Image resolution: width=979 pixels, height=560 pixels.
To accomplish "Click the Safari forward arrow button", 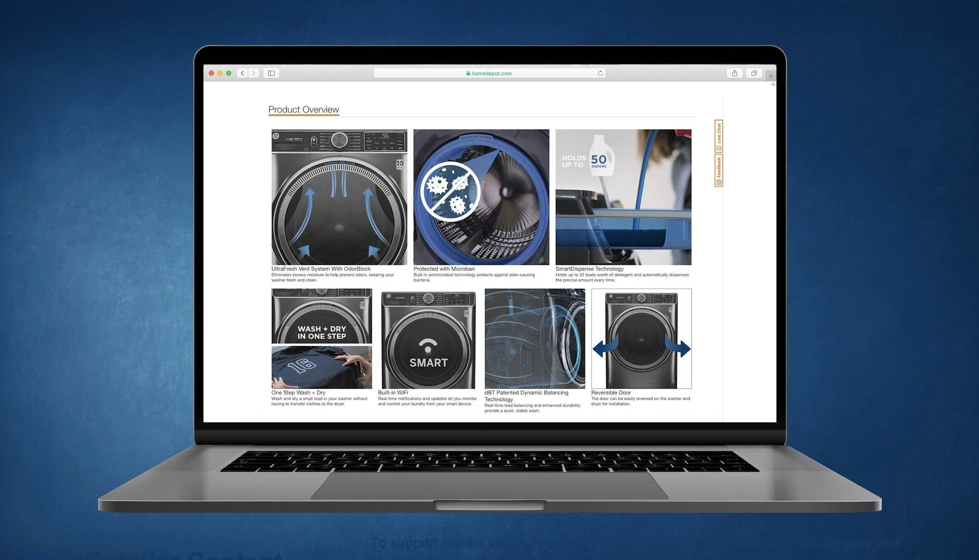I will coord(253,73).
